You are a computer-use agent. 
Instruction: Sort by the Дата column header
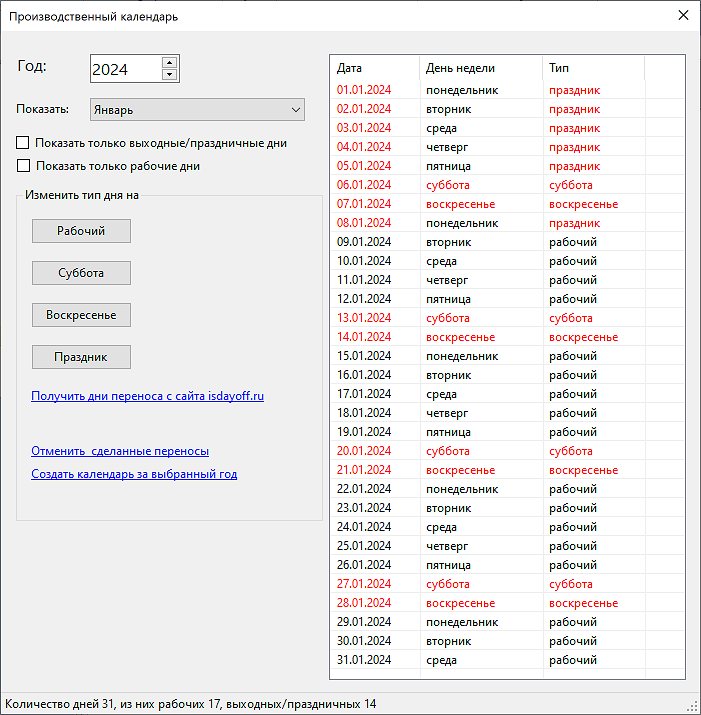[374, 68]
